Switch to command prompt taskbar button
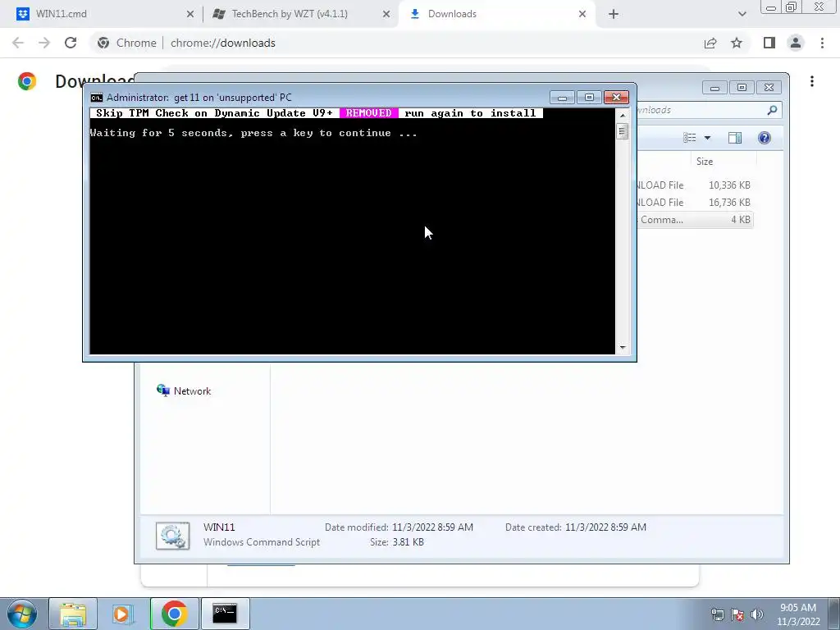This screenshot has height=630, width=840. click(225, 614)
